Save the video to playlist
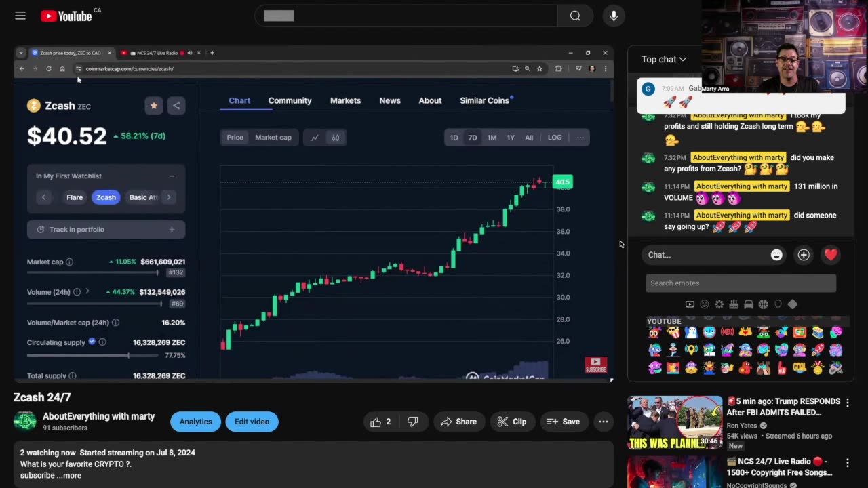Image resolution: width=868 pixels, height=488 pixels. pyautogui.click(x=564, y=422)
